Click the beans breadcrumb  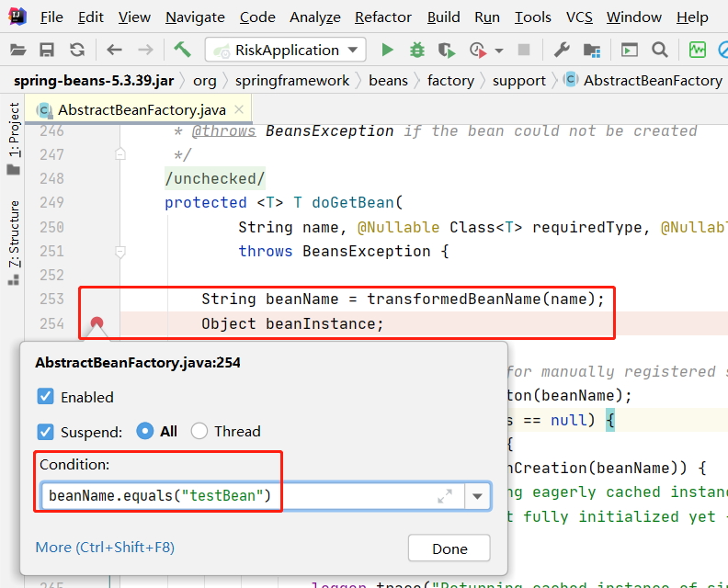point(388,81)
